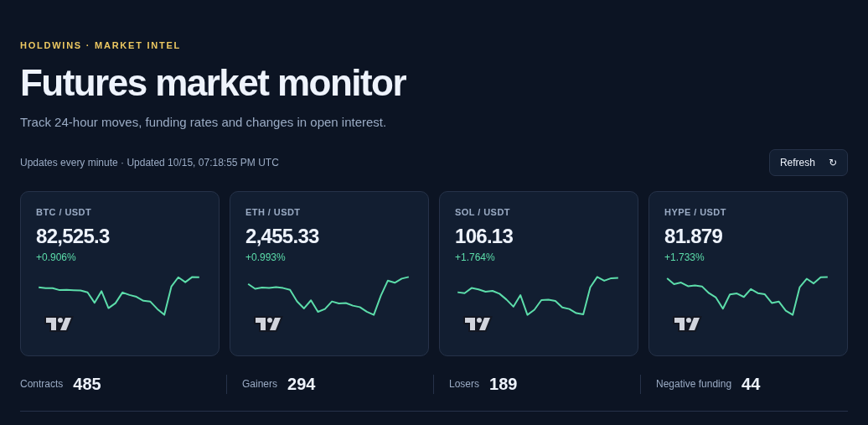Click the ETH price 2,455.33
This screenshot has width=868, height=425.
pyautogui.click(x=282, y=236)
